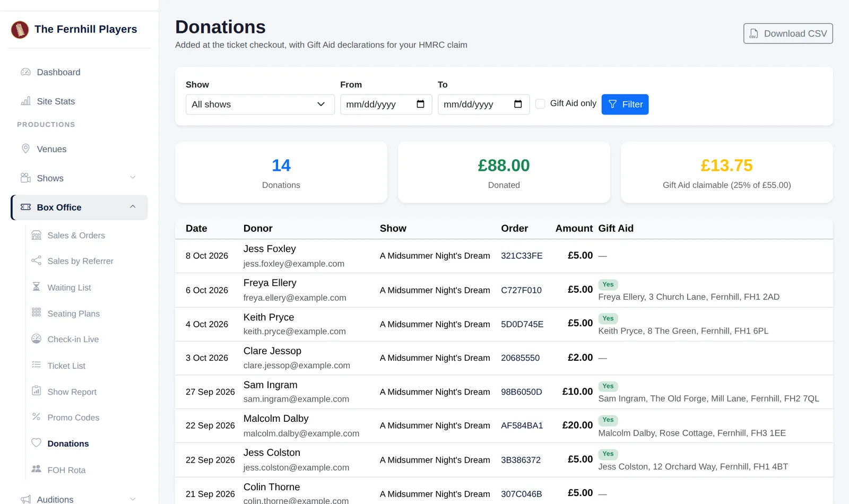The height and width of the screenshot is (504, 849).
Task: Open FOH Rota people icon
Action: (x=36, y=469)
